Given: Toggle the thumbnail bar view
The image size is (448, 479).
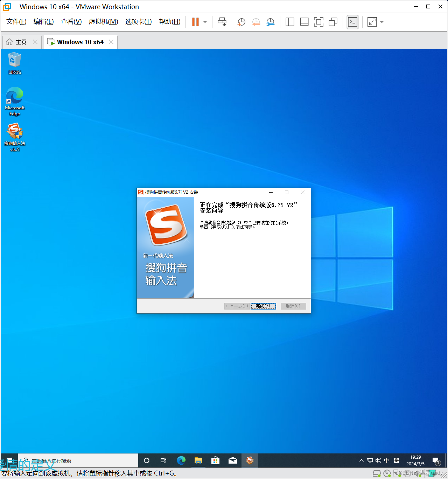Looking at the screenshot, I should pyautogui.click(x=304, y=22).
